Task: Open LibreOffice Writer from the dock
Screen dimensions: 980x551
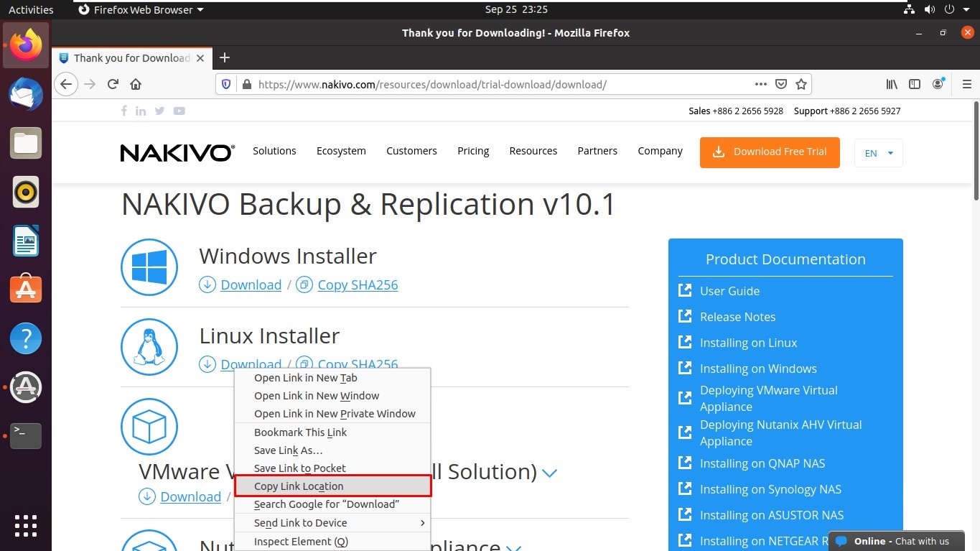Action: (x=26, y=241)
